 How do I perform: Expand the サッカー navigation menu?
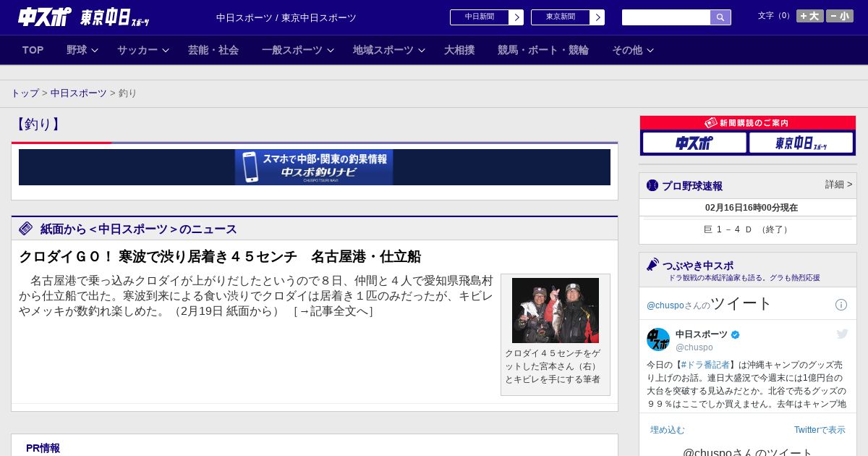click(x=143, y=50)
